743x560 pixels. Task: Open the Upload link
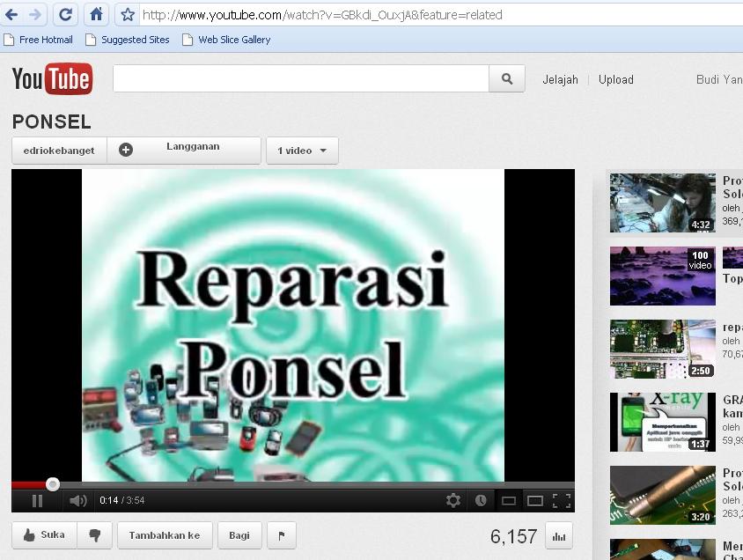(x=616, y=79)
